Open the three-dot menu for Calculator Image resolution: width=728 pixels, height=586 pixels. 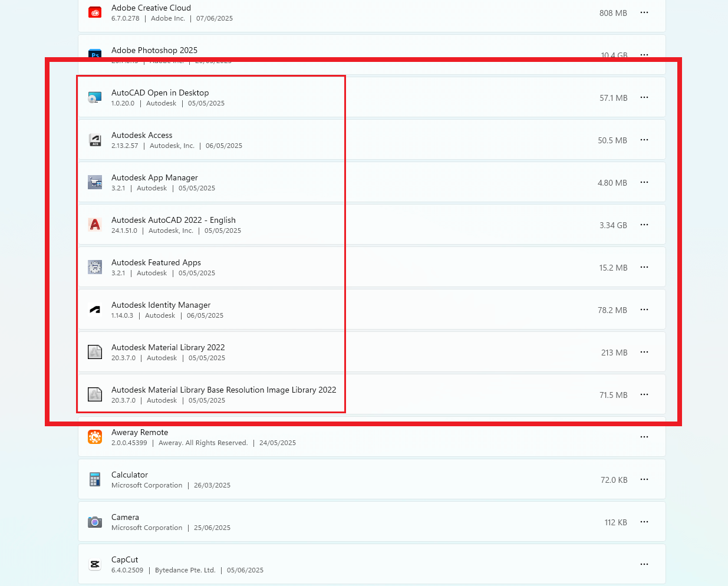644,479
